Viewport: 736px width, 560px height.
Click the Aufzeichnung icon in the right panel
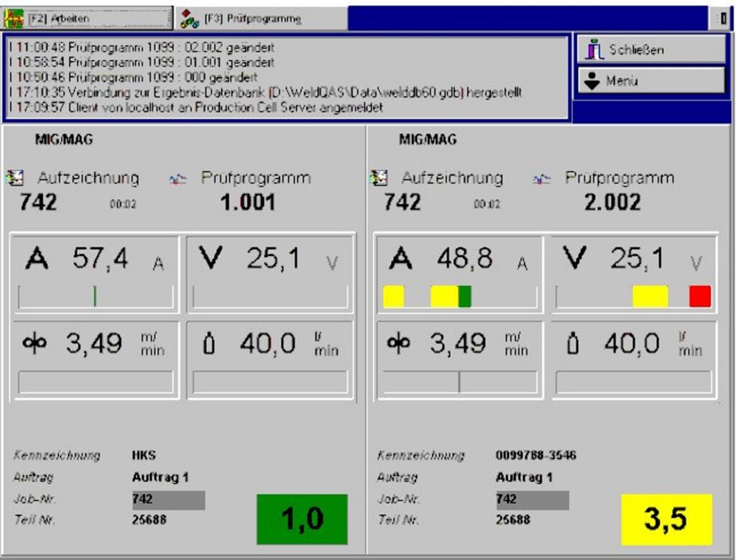click(378, 178)
